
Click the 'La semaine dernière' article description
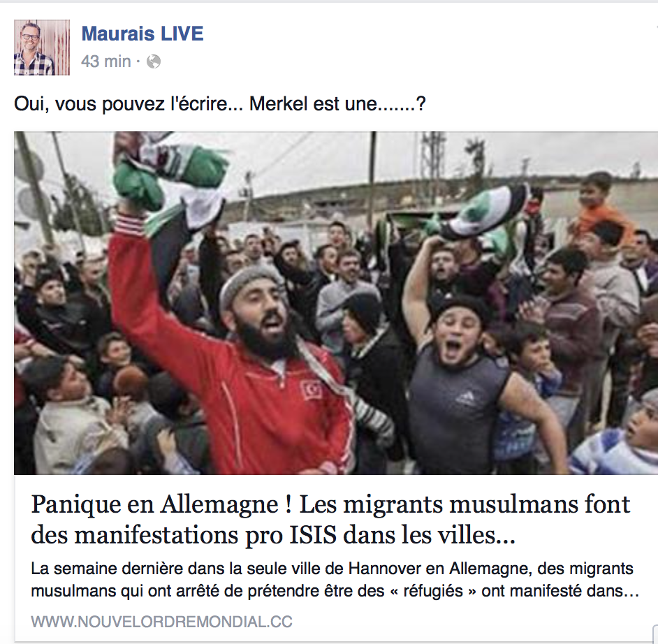click(x=335, y=580)
